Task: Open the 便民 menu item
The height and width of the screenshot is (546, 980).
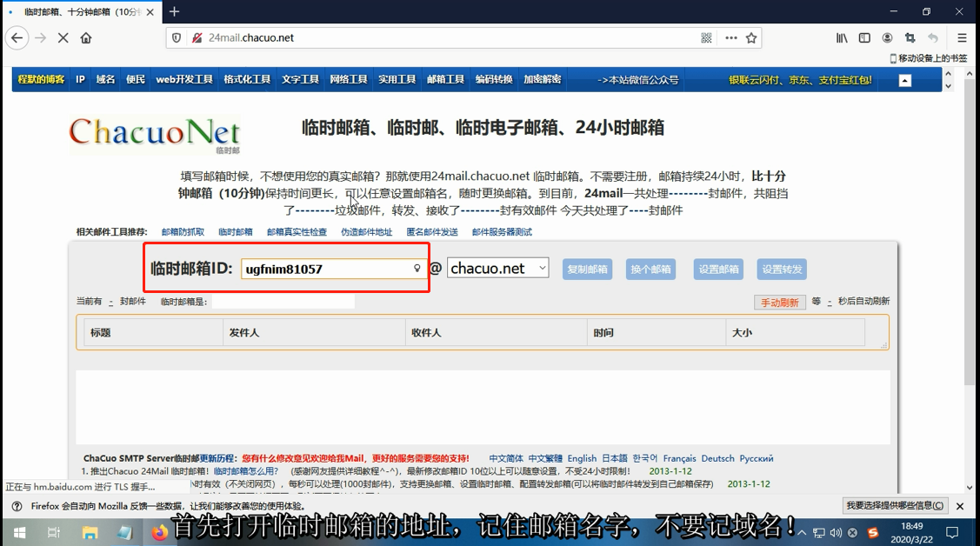Action: pyautogui.click(x=136, y=79)
